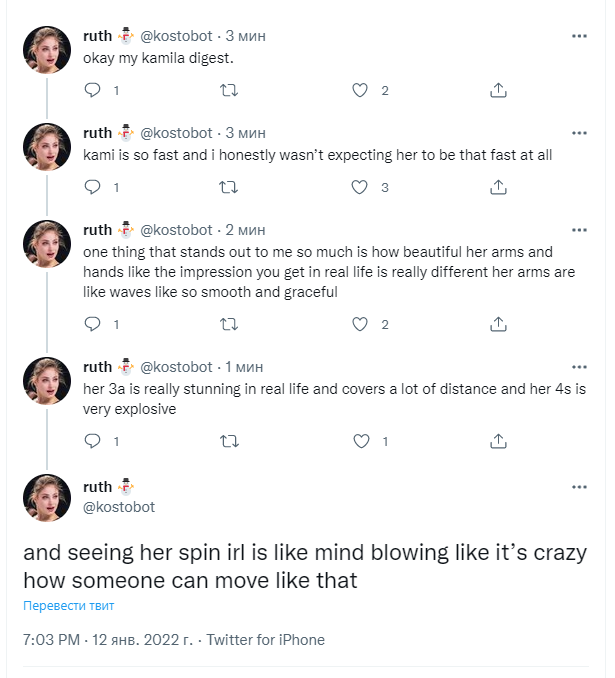Open the "Twitter for iPhone" source link
The height and width of the screenshot is (678, 615).
click(x=266, y=640)
